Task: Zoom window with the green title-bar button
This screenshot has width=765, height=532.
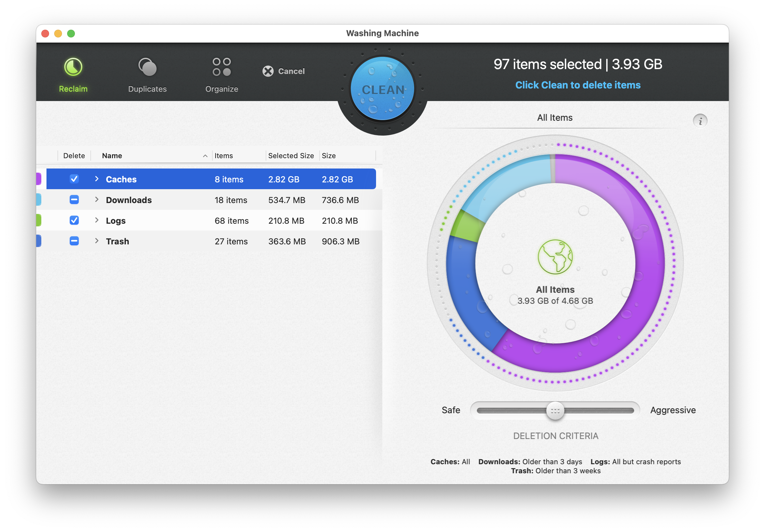Action: 71,33
